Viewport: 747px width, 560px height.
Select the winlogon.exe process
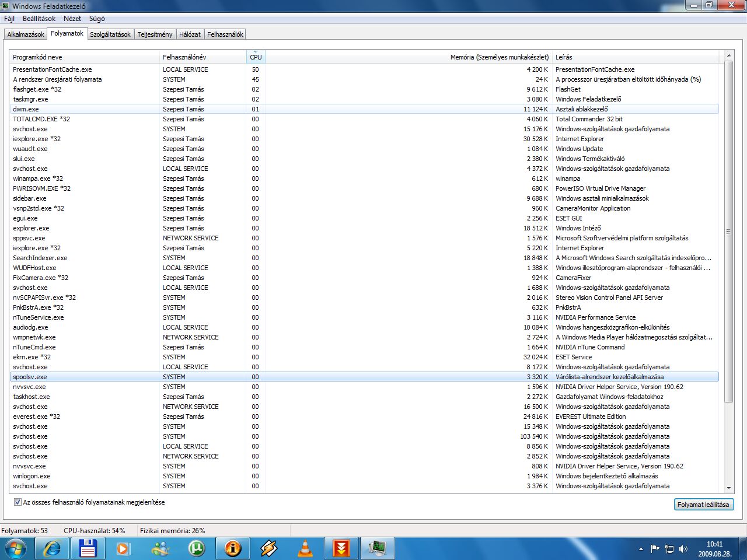(x=365, y=476)
